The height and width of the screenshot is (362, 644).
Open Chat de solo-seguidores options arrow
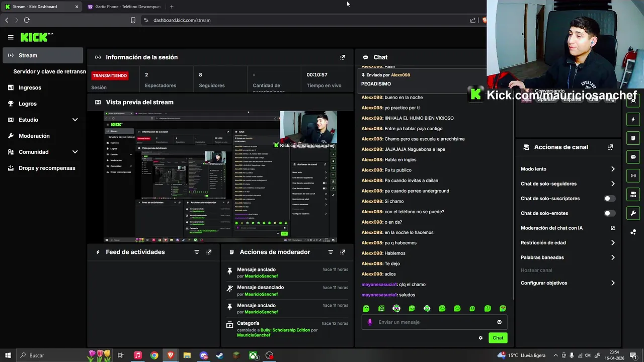(x=613, y=184)
